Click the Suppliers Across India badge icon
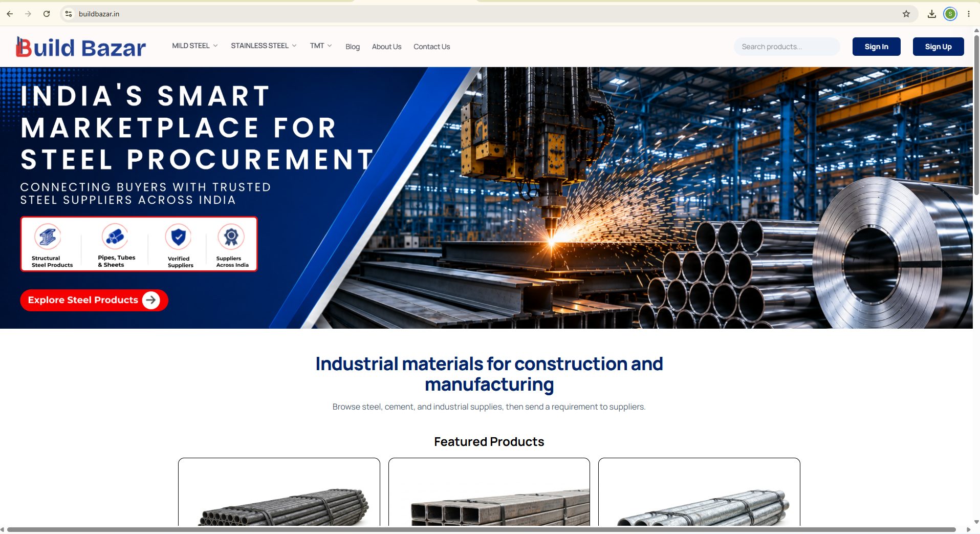This screenshot has width=980, height=534. 231,237
